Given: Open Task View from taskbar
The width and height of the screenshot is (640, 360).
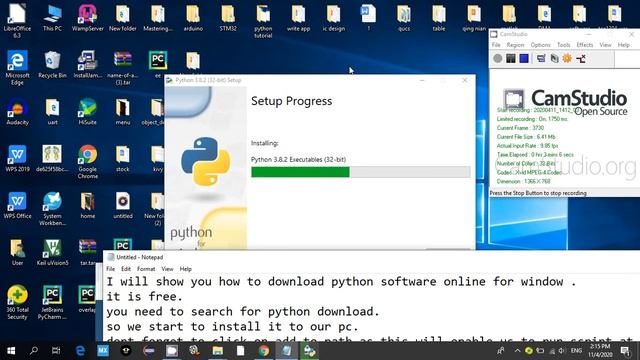Looking at the screenshot, I should tap(56, 351).
